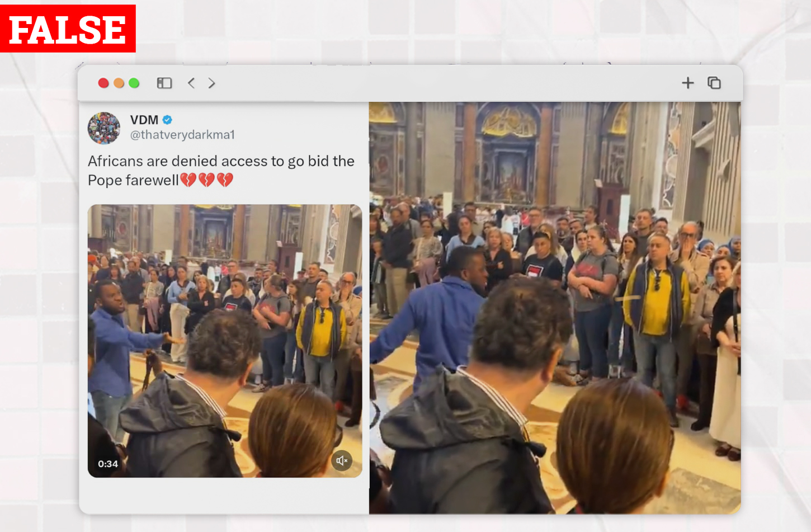Show tab overview icon
Image resolution: width=811 pixels, height=532 pixels.
(714, 83)
